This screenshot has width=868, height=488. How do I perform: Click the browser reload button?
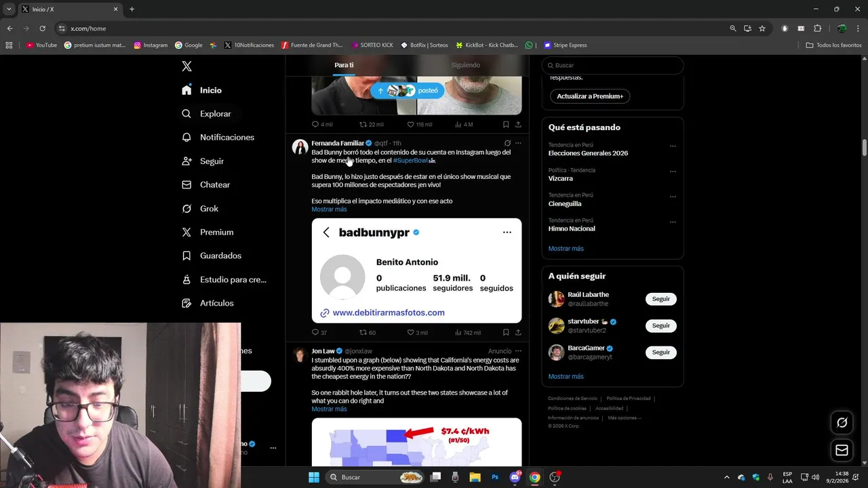pyautogui.click(x=42, y=28)
